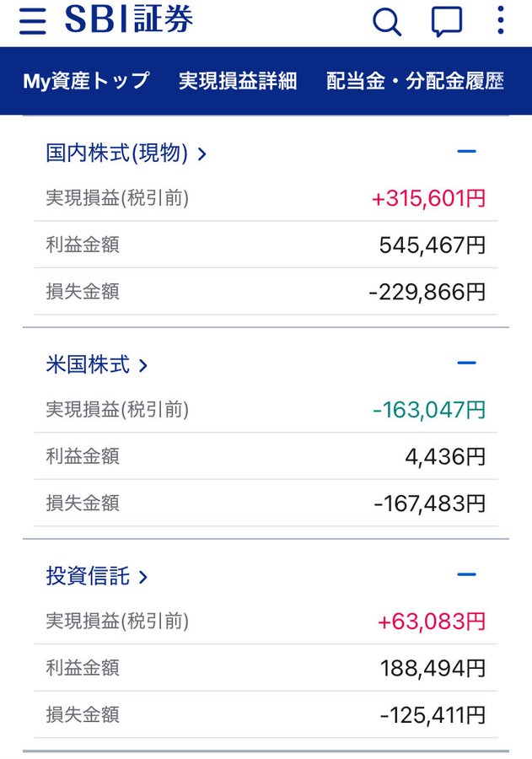Screen dimensions: 532x759
Task: Switch to 実現損益詳細 tab
Action: point(238,81)
